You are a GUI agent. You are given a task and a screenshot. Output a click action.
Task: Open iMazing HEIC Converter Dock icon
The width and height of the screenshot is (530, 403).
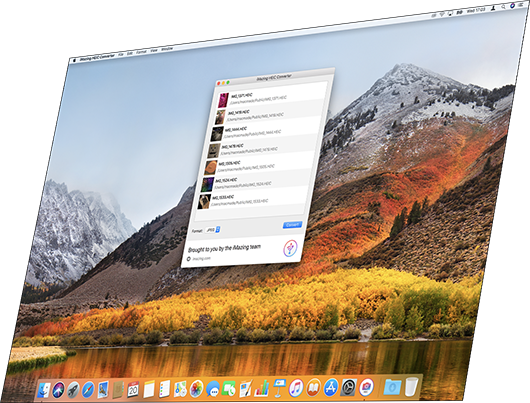tap(366, 386)
